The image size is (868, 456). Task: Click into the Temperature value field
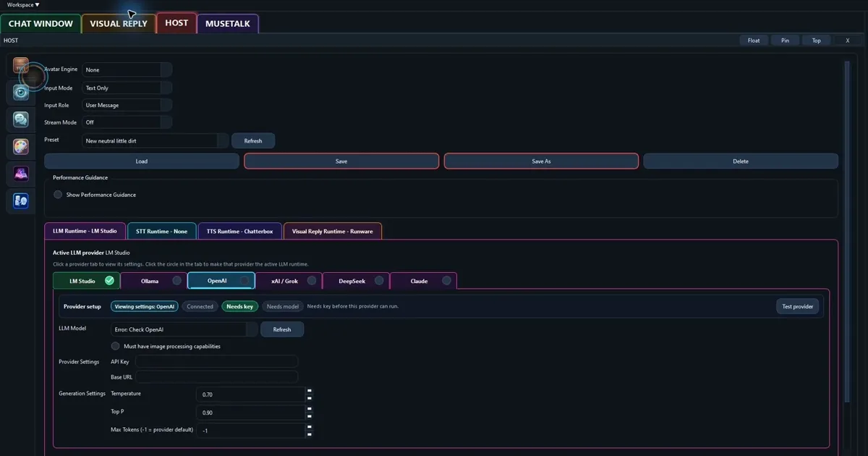[250, 394]
